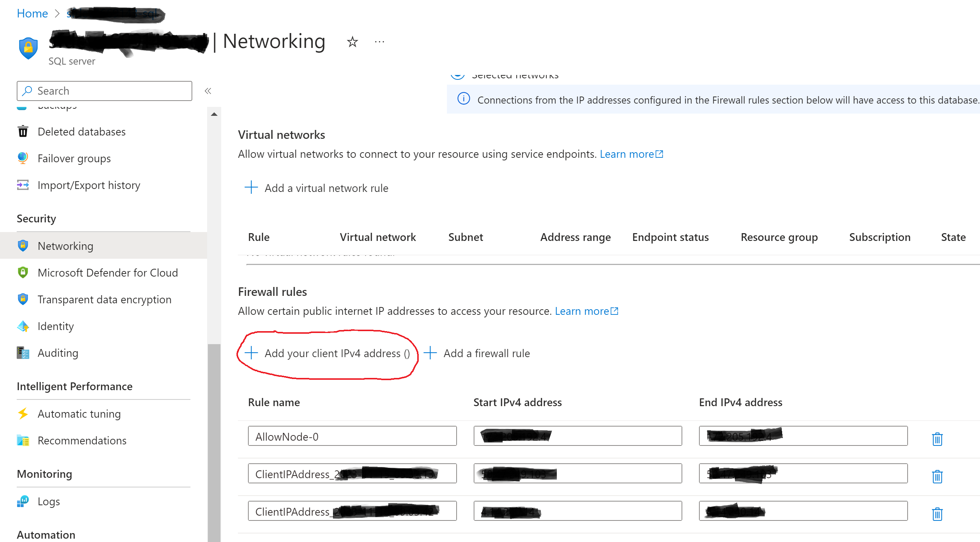Click the info icon in the connections banner

[x=463, y=98]
